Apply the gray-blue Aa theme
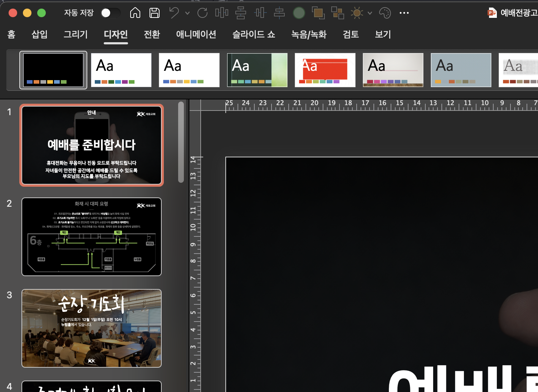Viewport: 538px width, 392px height. (461, 70)
